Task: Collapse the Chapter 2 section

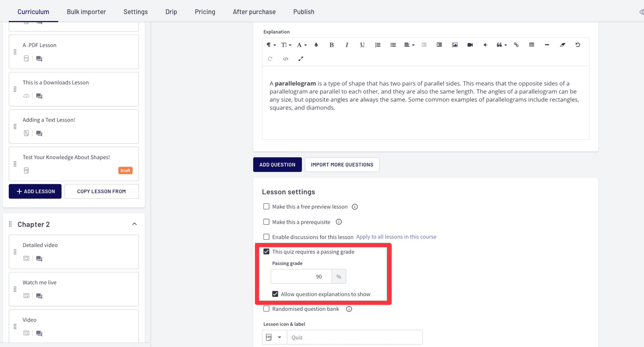Action: 134,224
